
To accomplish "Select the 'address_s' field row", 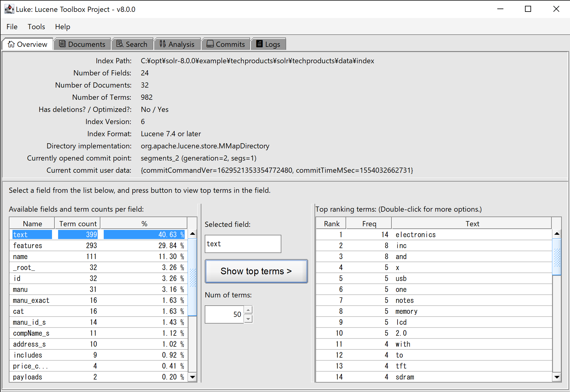I will point(99,344).
